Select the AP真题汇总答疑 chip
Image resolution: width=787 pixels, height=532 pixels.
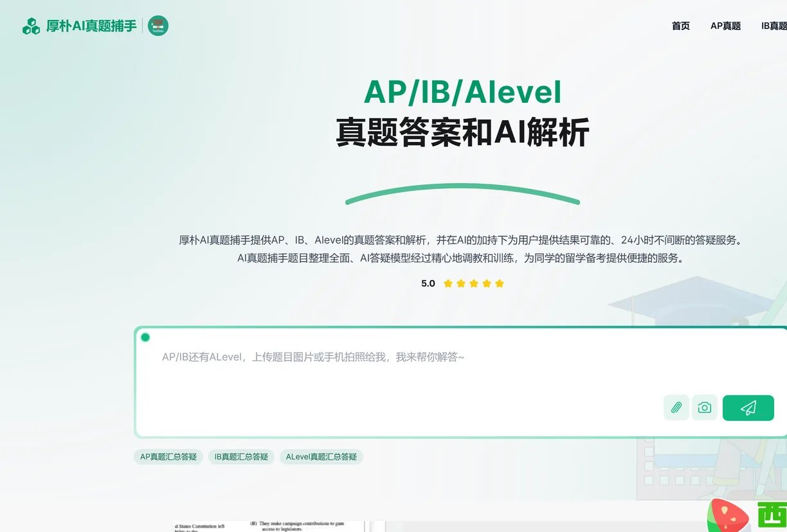[168, 457]
